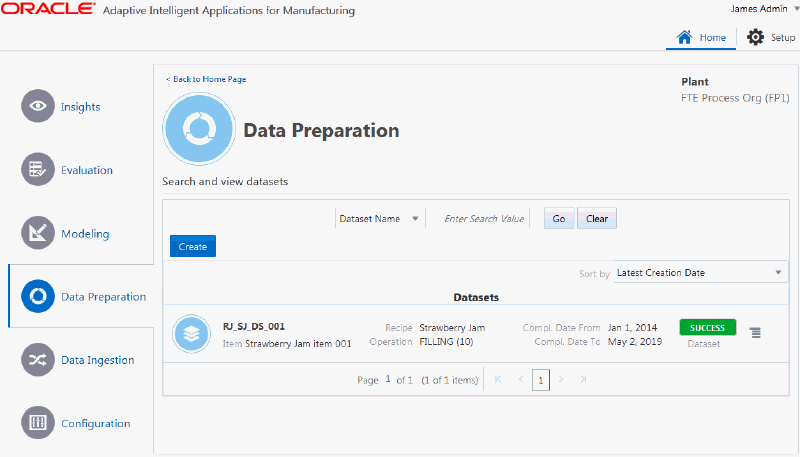Select Data Preparation label in the sidebar
The width and height of the screenshot is (800, 457).
(104, 297)
